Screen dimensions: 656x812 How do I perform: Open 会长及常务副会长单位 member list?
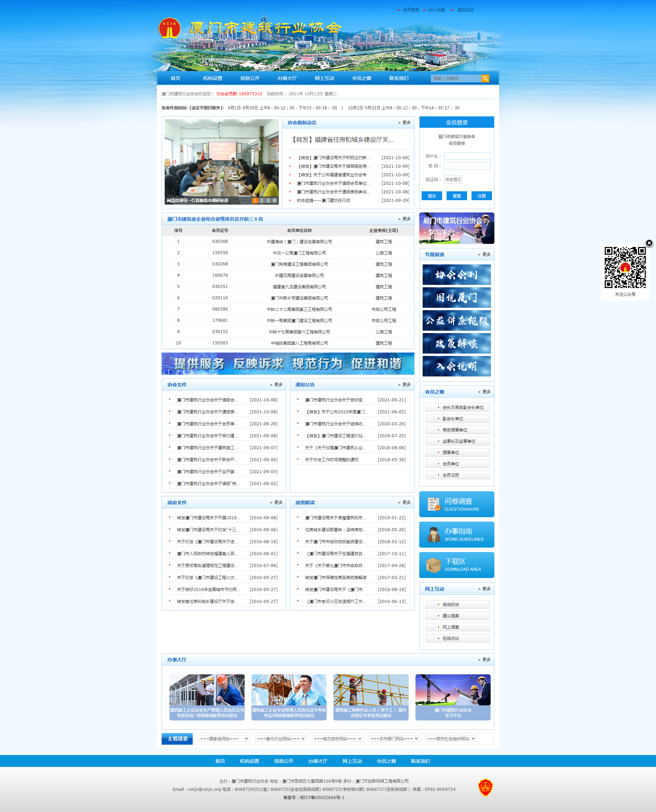(x=457, y=407)
